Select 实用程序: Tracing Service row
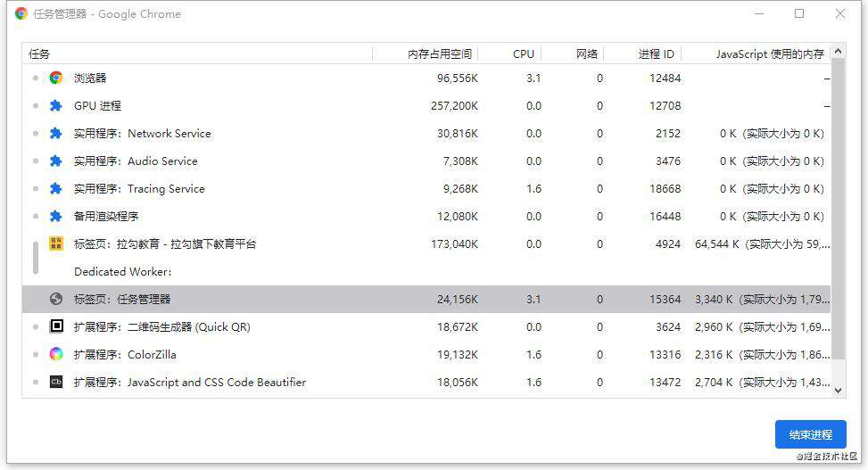This screenshot has width=868, height=470. tap(426, 189)
